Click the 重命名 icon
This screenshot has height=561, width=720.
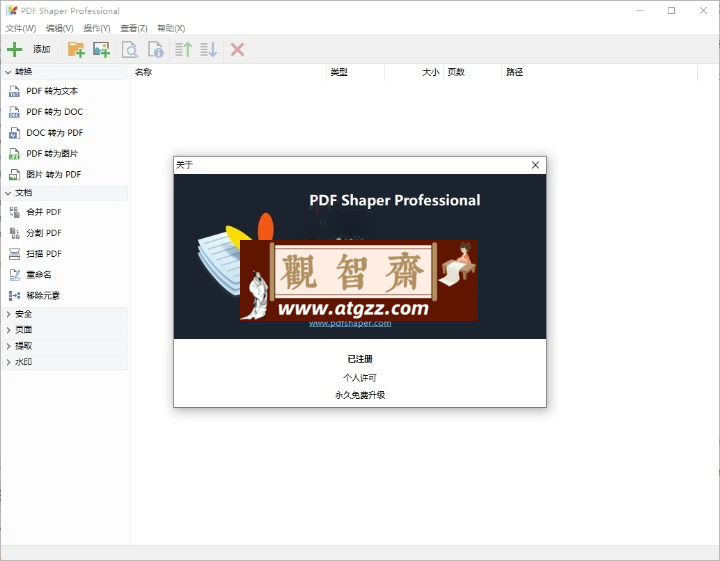pos(14,275)
